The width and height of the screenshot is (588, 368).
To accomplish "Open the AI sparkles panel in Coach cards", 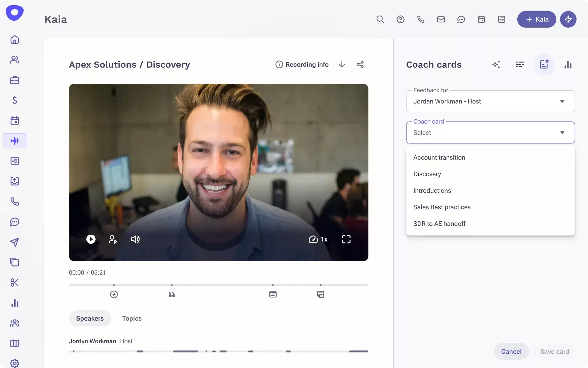I will click(496, 64).
